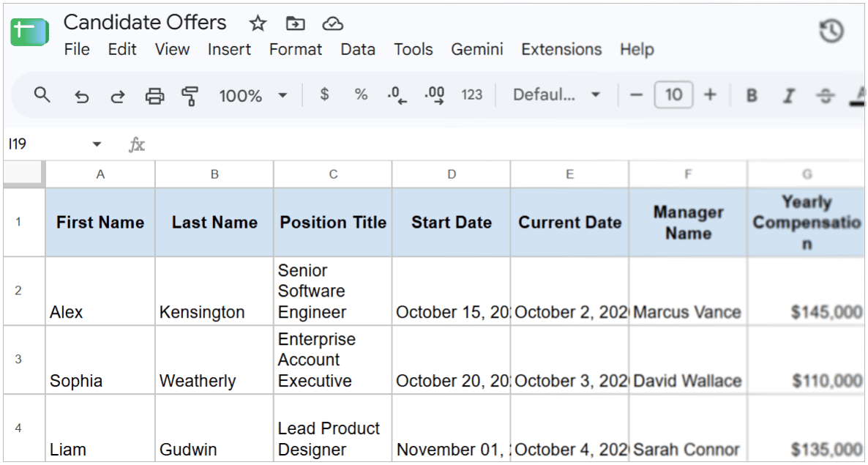Open the Sheets home logo icon
868x465 pixels.
coord(30,31)
